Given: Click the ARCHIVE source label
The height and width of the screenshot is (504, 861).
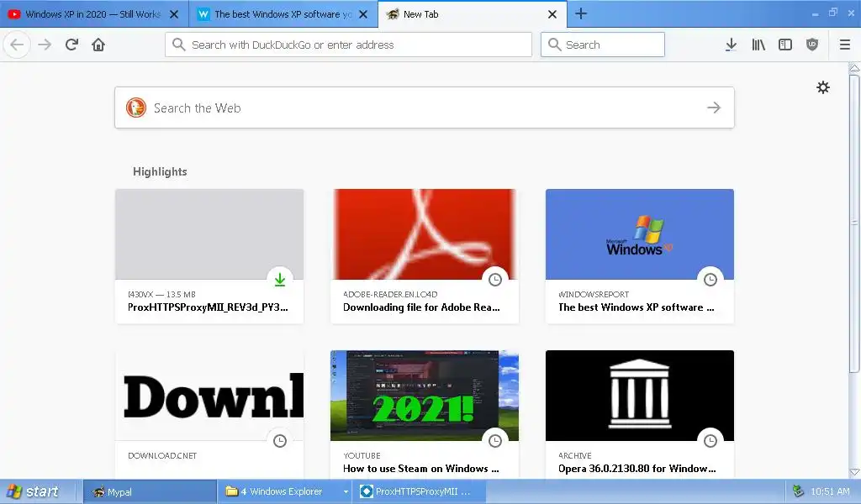Looking at the screenshot, I should [575, 456].
